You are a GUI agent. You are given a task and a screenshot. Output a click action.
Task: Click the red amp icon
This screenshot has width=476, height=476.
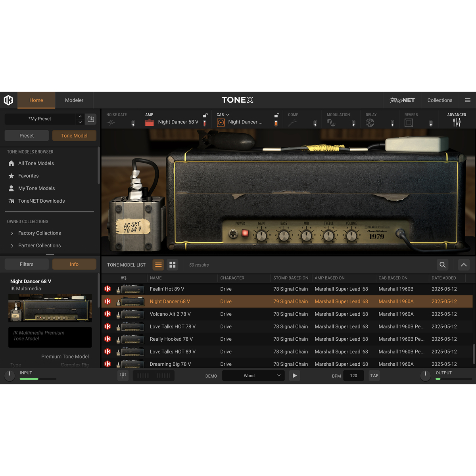click(x=150, y=123)
